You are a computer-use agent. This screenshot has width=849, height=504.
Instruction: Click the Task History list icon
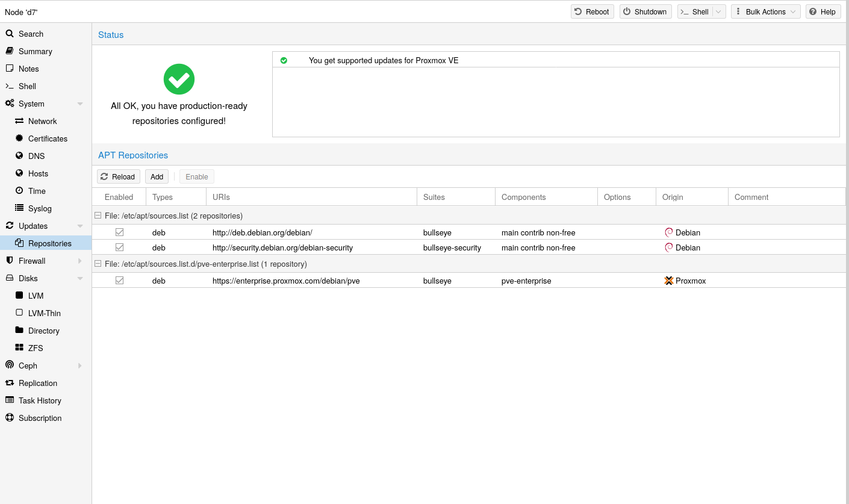click(x=10, y=400)
